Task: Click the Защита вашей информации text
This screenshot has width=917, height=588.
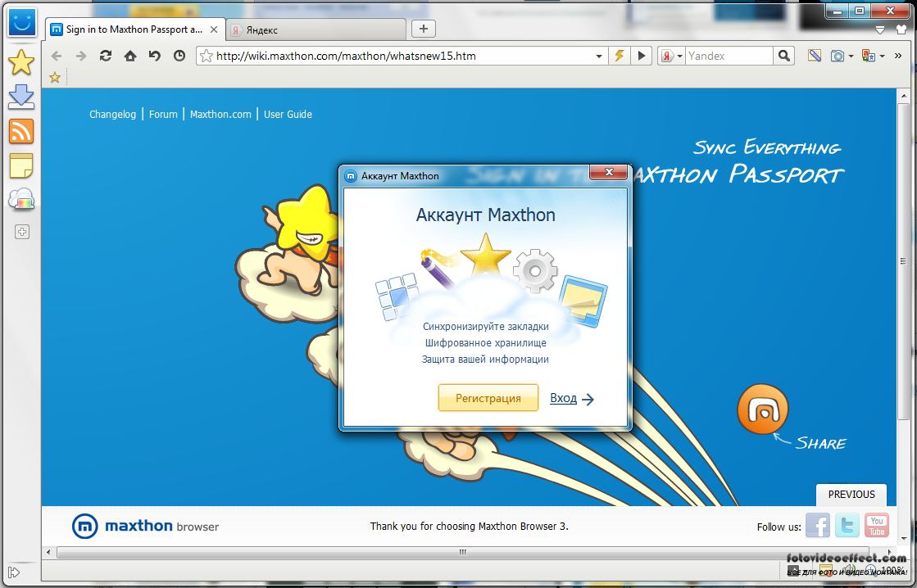Action: pyautogui.click(x=485, y=359)
